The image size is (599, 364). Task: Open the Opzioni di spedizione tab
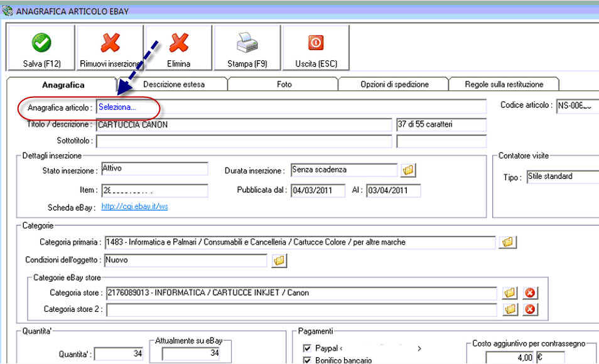(x=394, y=85)
